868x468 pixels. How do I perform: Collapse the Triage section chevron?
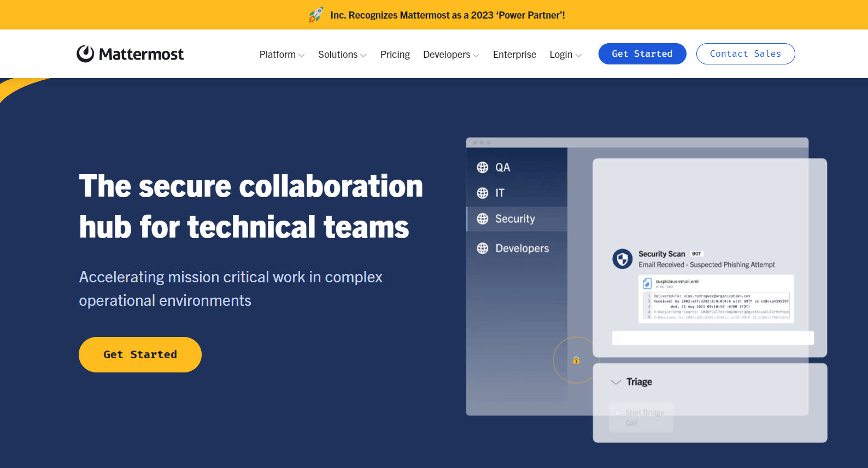616,382
